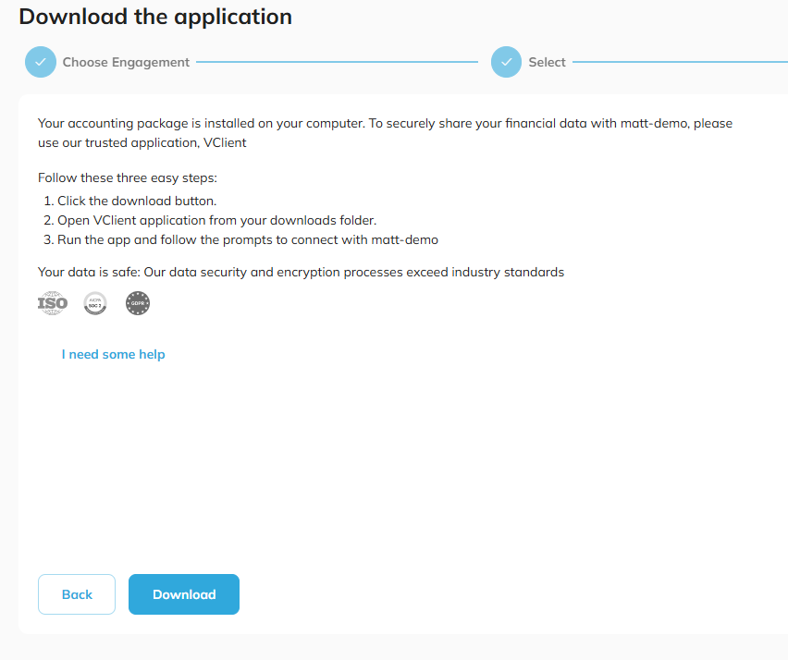Click the progress line after Choose Engagement
Screen dimensions: 788x672
pyautogui.click(x=337, y=62)
